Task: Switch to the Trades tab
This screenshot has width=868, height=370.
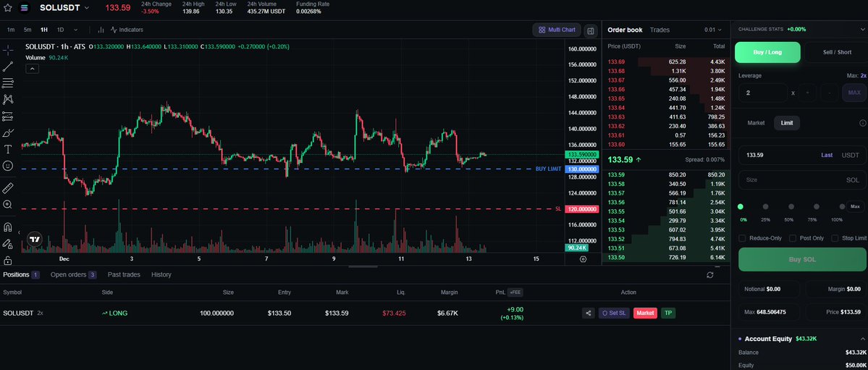Action: point(660,30)
